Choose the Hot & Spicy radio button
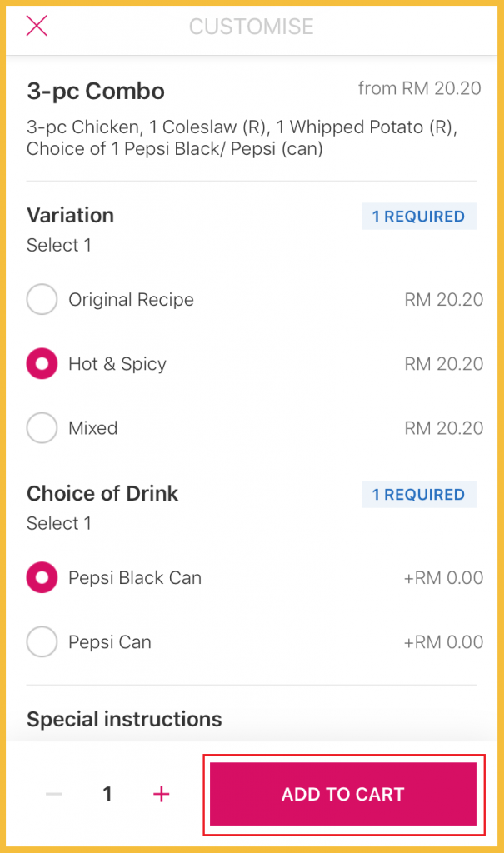 pos(42,364)
